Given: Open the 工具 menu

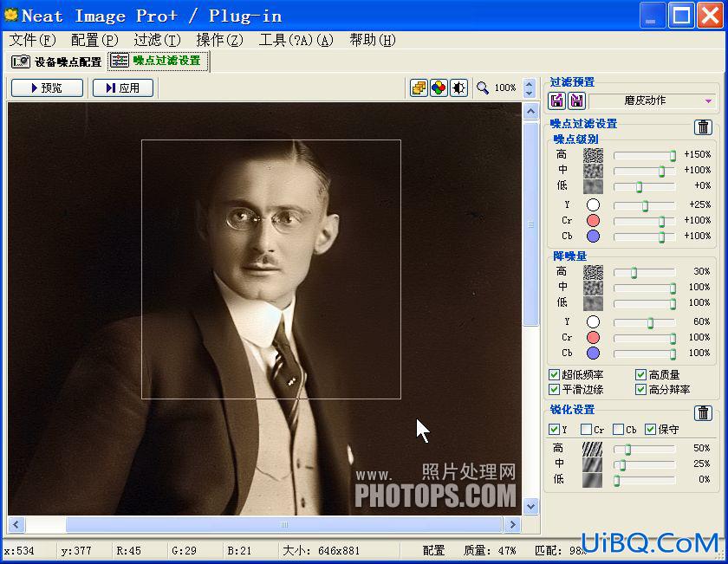Looking at the screenshot, I should click(296, 41).
